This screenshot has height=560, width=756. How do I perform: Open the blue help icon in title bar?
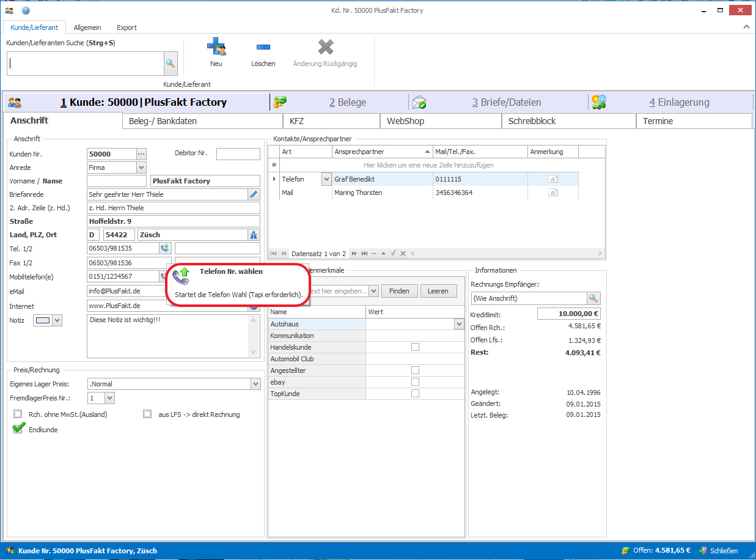pyautogui.click(x=25, y=10)
